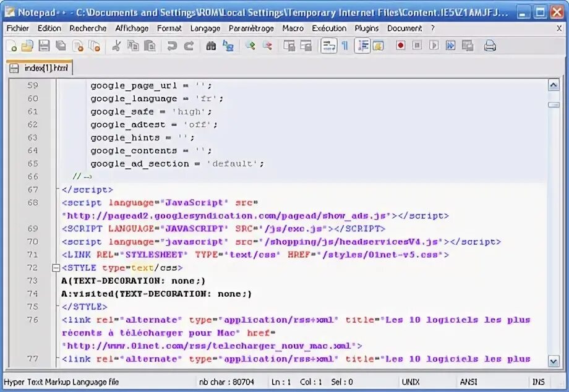This screenshot has width=569, height=392.
Task: Open the Langage menu
Action: click(x=205, y=28)
